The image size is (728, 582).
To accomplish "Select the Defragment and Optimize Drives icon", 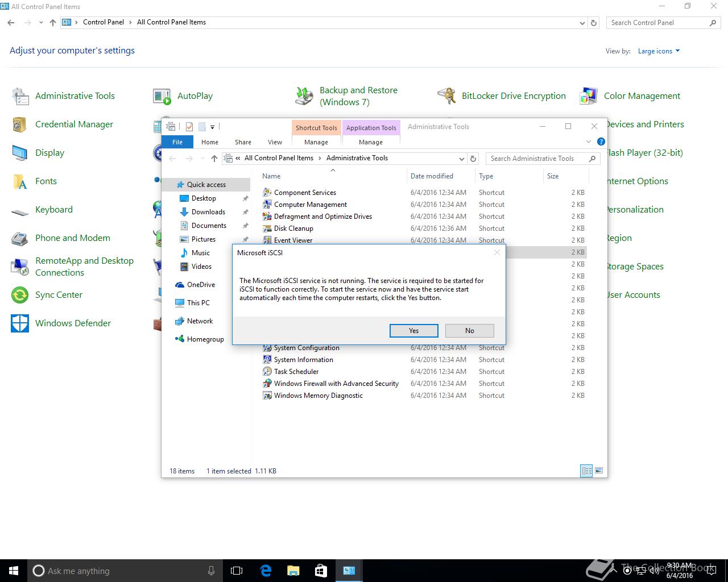I will tap(267, 217).
